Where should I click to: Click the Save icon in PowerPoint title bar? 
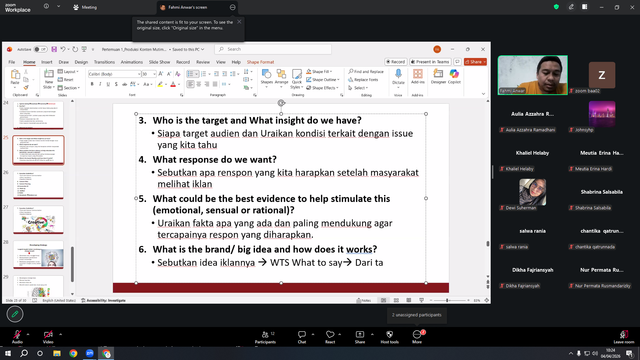tap(54, 49)
